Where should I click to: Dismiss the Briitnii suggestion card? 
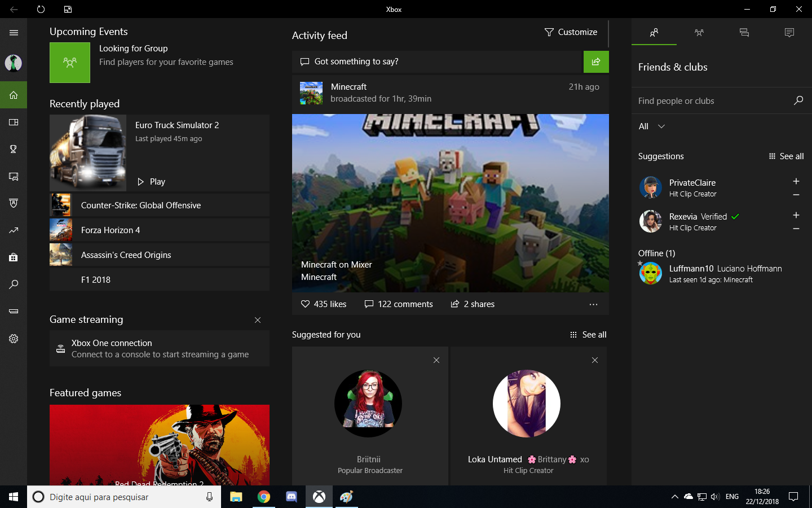tap(436, 360)
